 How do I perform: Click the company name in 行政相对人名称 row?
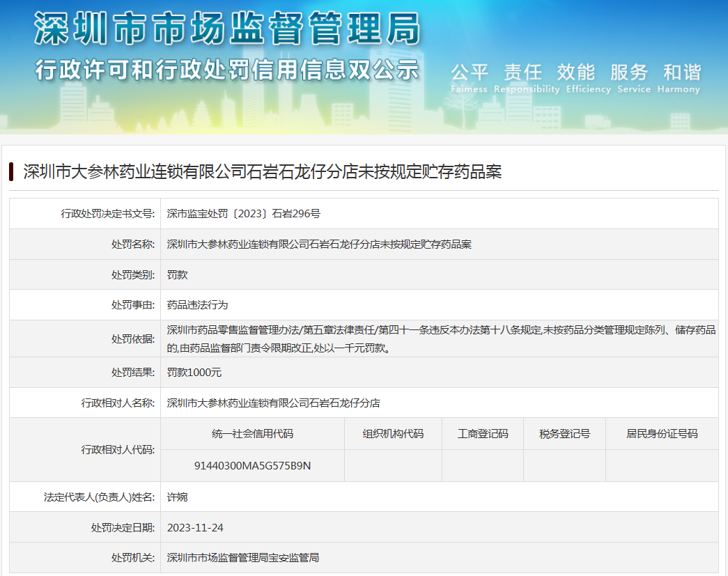click(x=273, y=403)
